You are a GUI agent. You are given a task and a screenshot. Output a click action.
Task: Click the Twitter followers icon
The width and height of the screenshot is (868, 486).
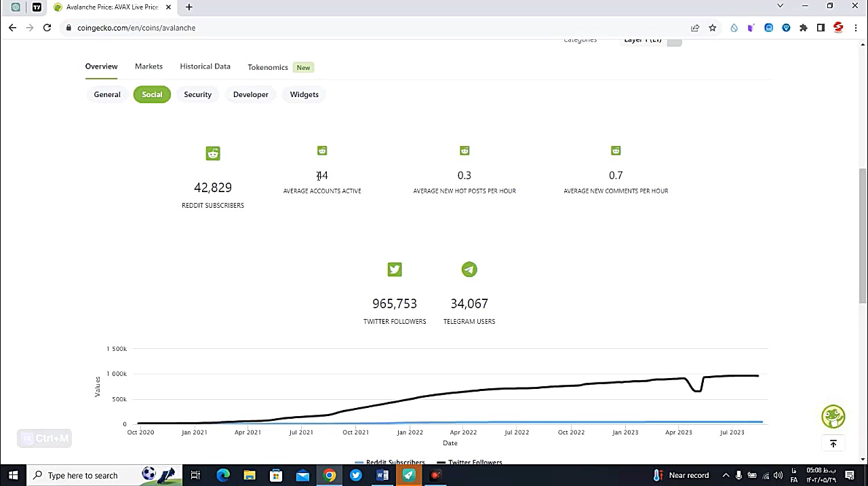[x=395, y=269]
